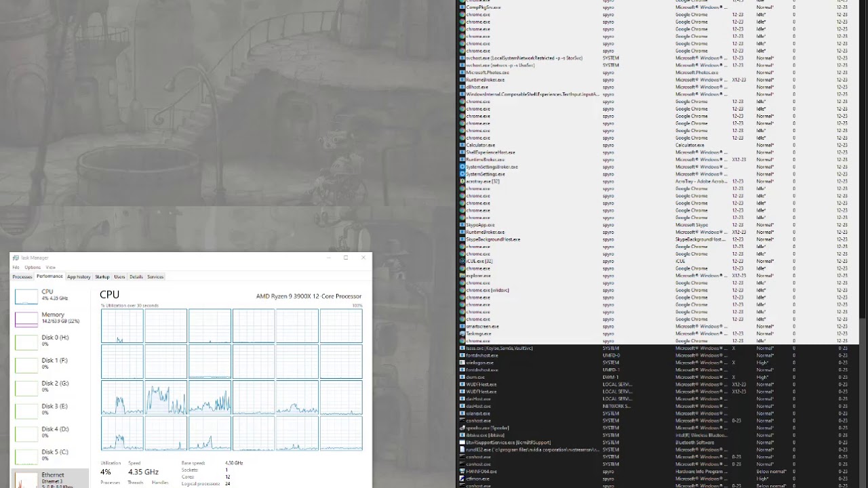Click the explorer.exe process icon
The image size is (868, 488).
coord(462,276)
